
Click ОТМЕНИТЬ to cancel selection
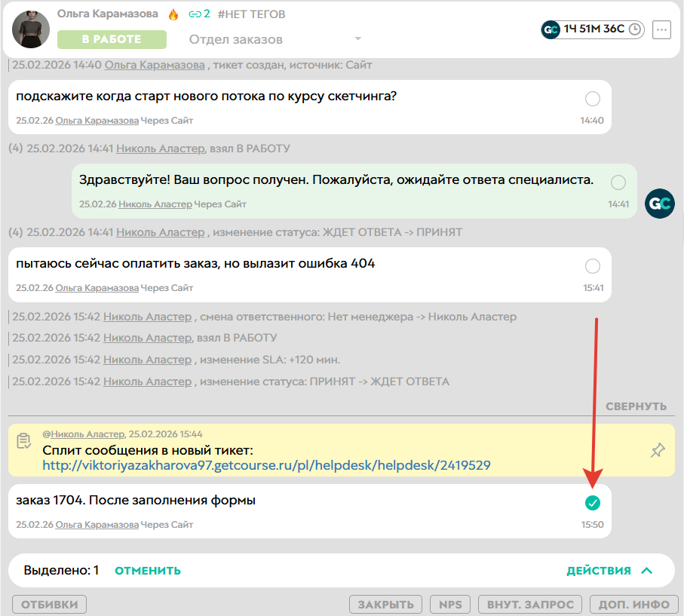[x=148, y=571]
